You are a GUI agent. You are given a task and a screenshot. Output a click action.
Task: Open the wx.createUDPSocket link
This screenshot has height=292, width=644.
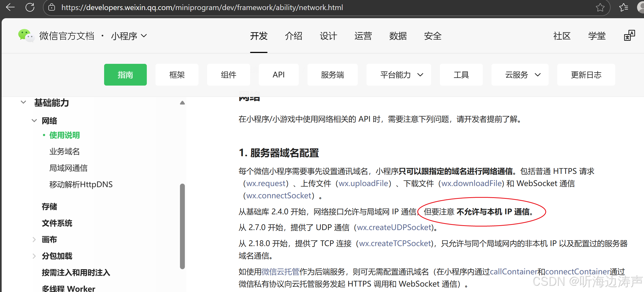coord(394,227)
